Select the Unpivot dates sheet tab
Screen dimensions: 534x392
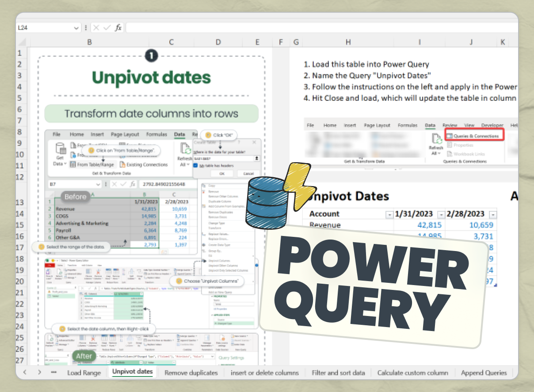click(x=133, y=372)
